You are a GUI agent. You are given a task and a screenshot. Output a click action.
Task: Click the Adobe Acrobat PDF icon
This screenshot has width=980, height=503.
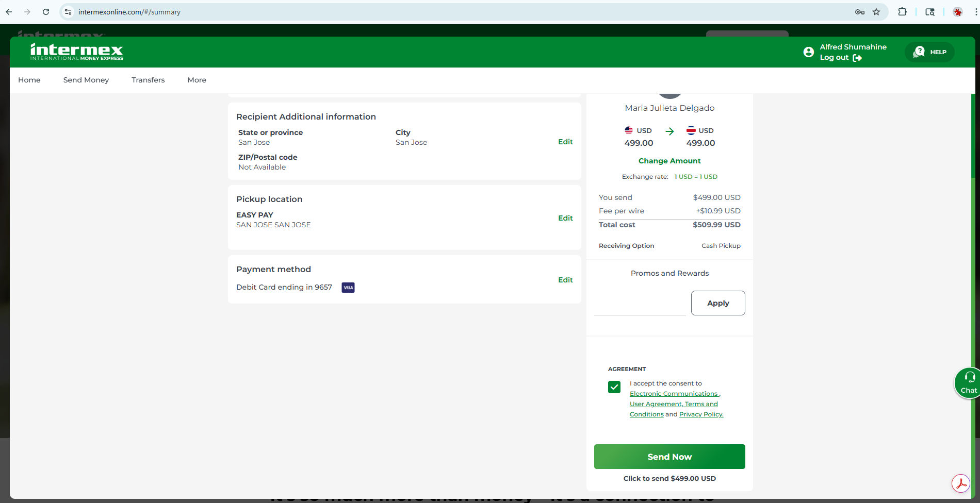point(961,484)
